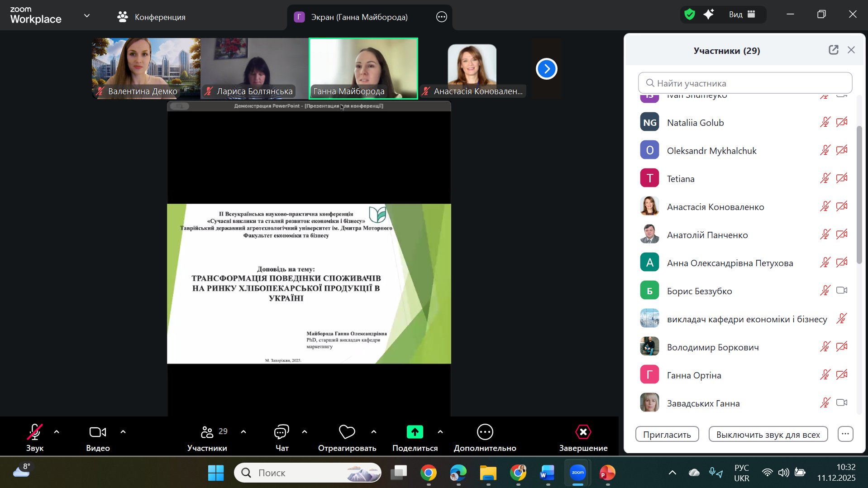Toggle camera using the Video button
The image size is (868, 488).
pos(98,432)
